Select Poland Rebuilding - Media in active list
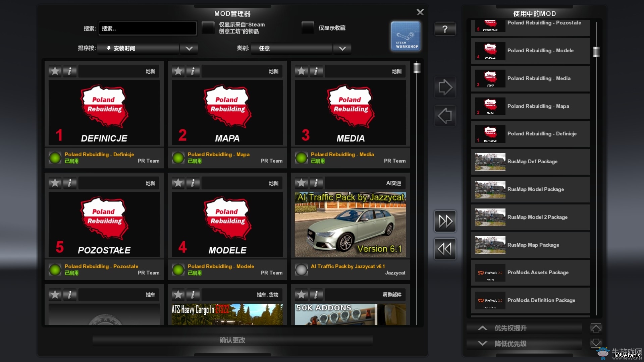This screenshot has height=362, width=644. coord(530,78)
